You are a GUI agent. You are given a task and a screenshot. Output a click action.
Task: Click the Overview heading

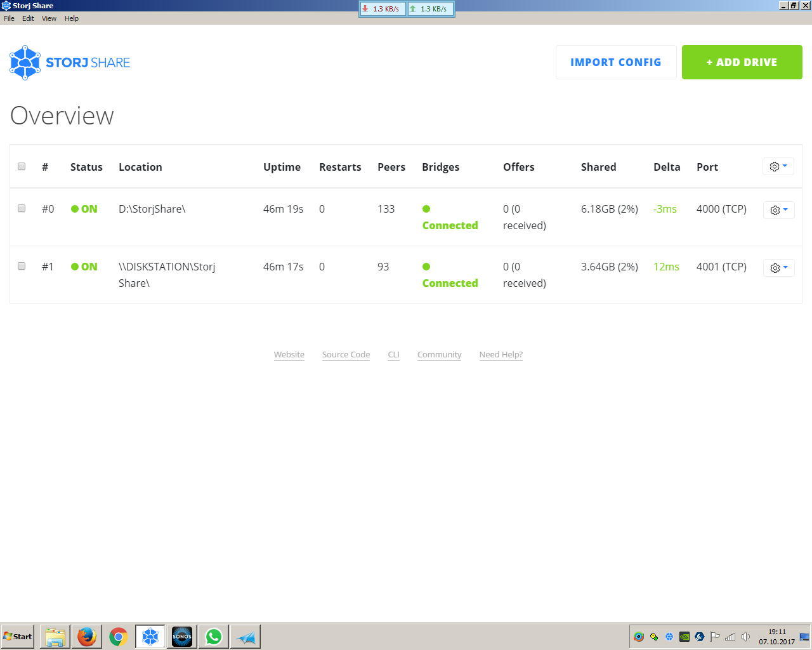pyautogui.click(x=62, y=116)
